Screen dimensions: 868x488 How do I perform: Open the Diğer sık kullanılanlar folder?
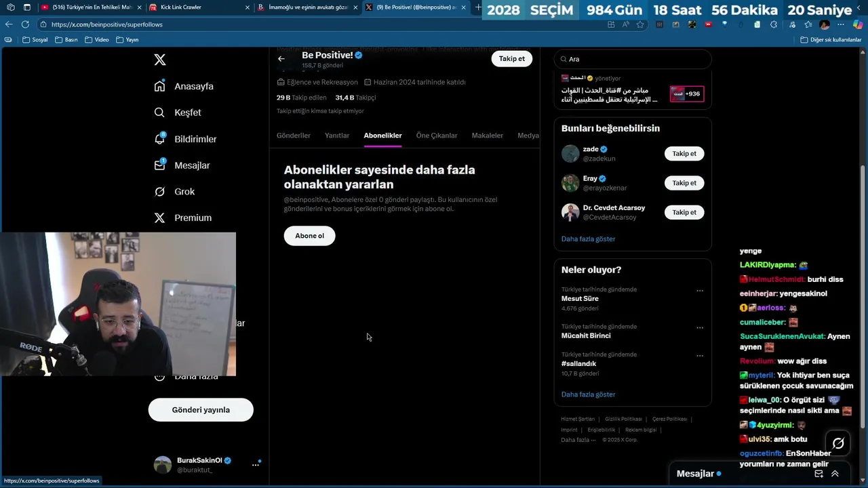click(831, 40)
